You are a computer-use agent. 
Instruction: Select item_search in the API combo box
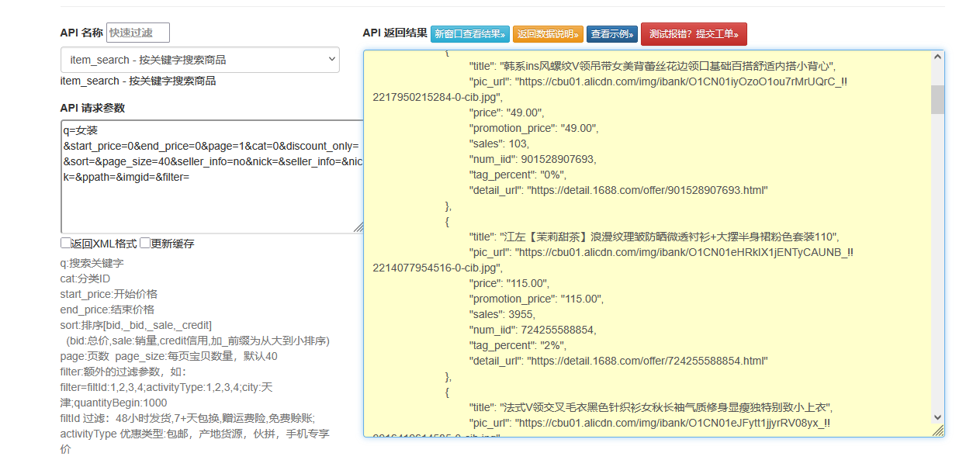tap(200, 60)
